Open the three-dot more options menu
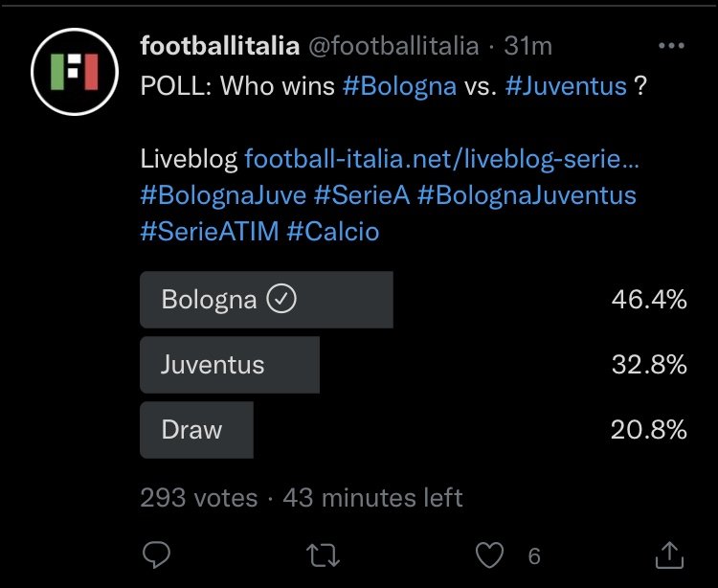 (x=671, y=46)
